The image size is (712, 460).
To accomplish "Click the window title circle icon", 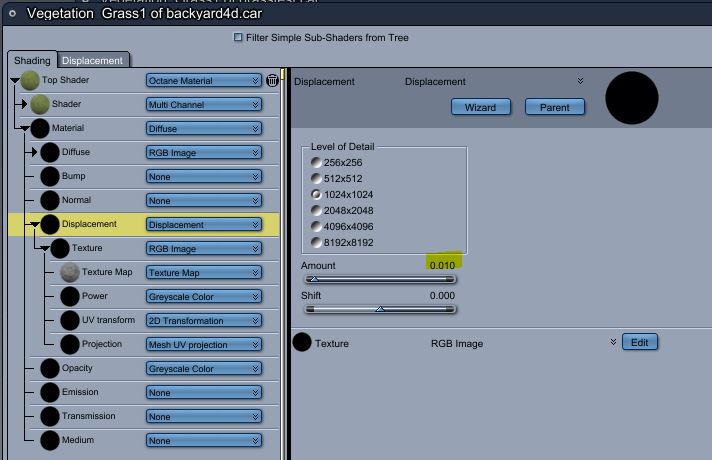I will [x=12, y=14].
